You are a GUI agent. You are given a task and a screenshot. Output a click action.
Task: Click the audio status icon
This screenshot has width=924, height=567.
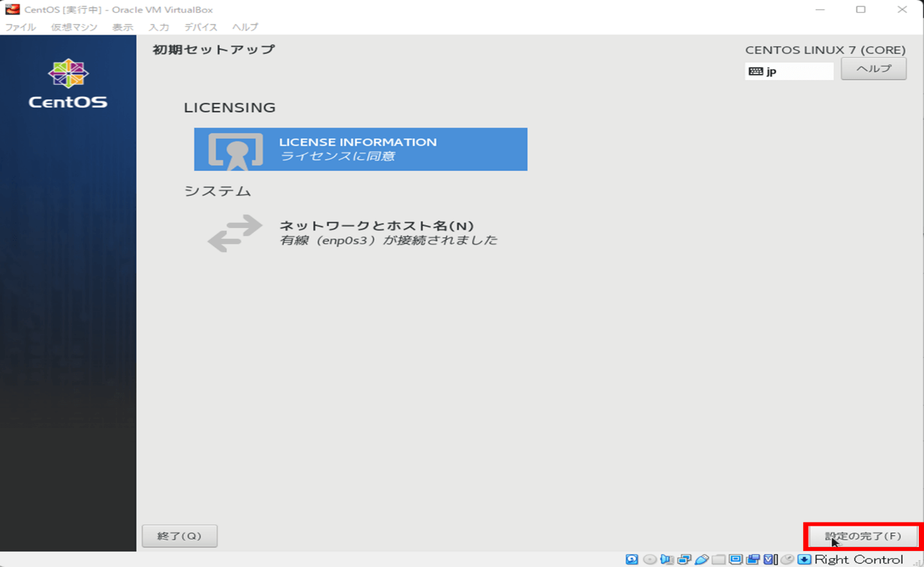667,559
